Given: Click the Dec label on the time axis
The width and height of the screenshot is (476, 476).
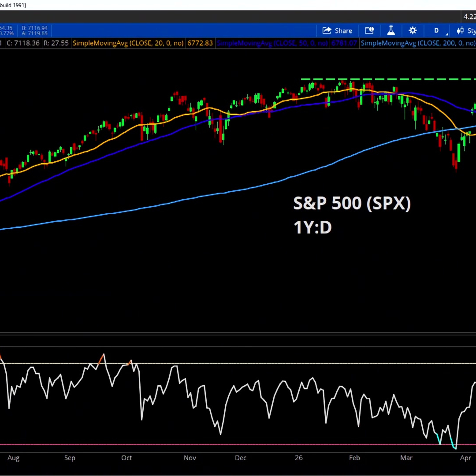Looking at the screenshot, I should pos(241,458).
